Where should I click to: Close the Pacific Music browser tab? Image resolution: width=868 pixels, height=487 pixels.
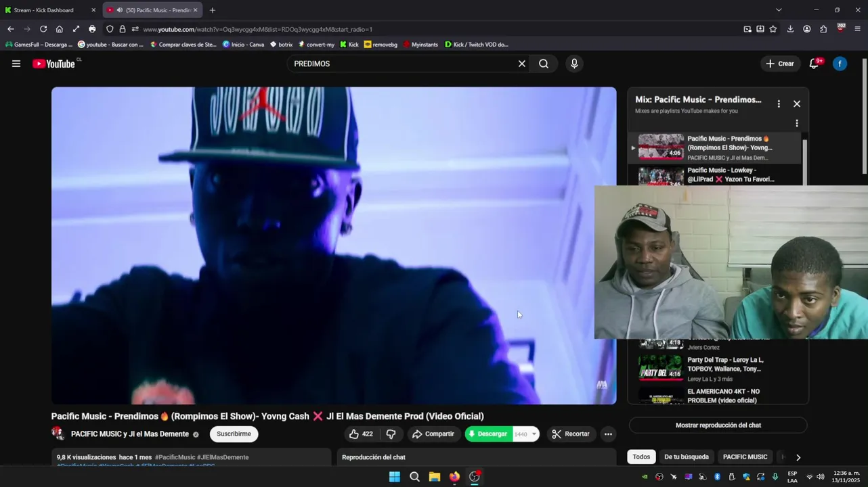195,10
